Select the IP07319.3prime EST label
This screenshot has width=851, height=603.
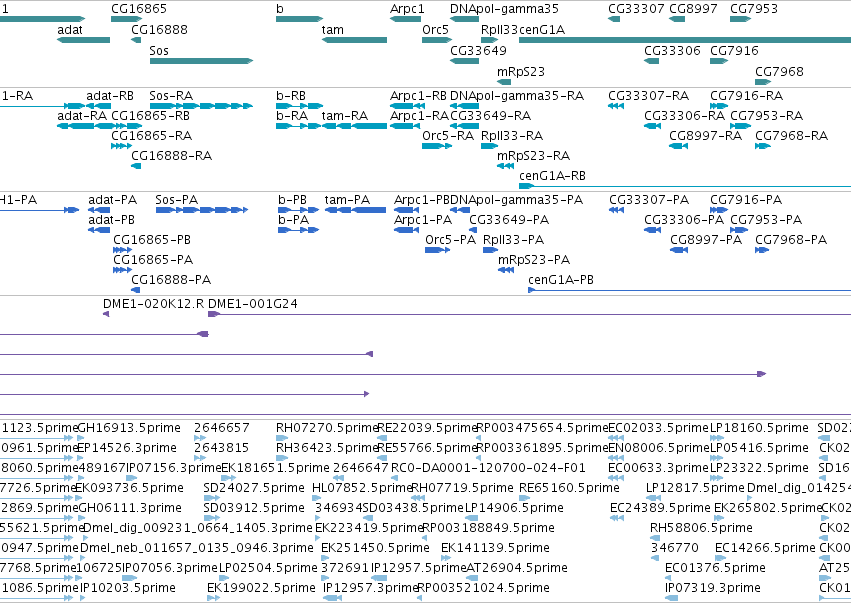pos(713,588)
